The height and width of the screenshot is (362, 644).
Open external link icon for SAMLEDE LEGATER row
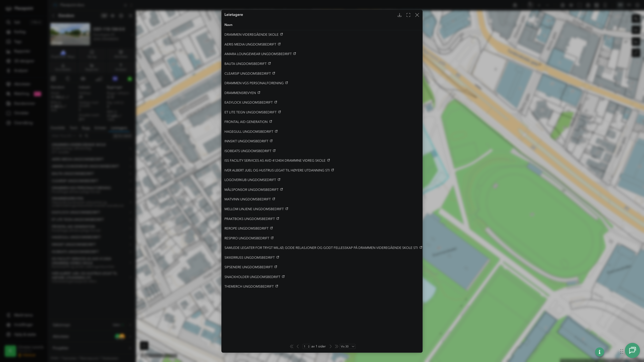[x=421, y=247]
